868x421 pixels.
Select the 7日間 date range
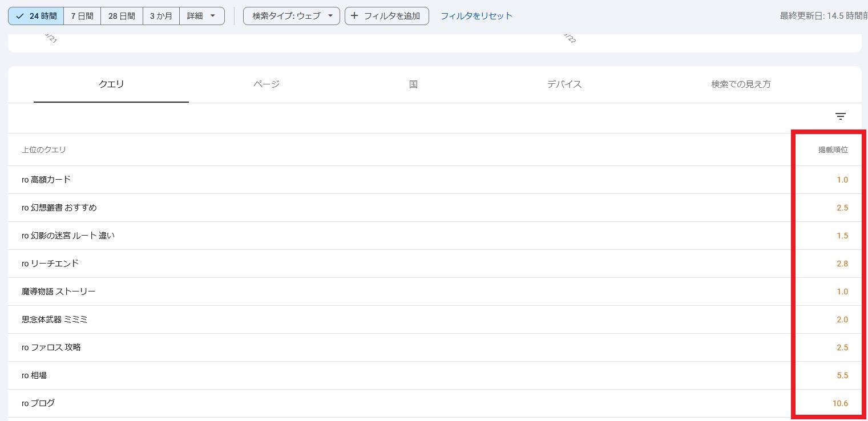coord(82,16)
